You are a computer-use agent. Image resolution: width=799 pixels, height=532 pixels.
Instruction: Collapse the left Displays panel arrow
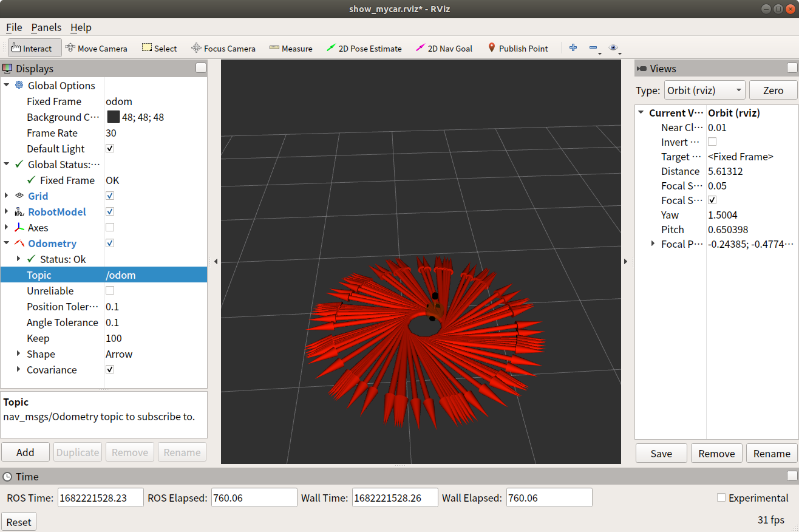pos(215,261)
